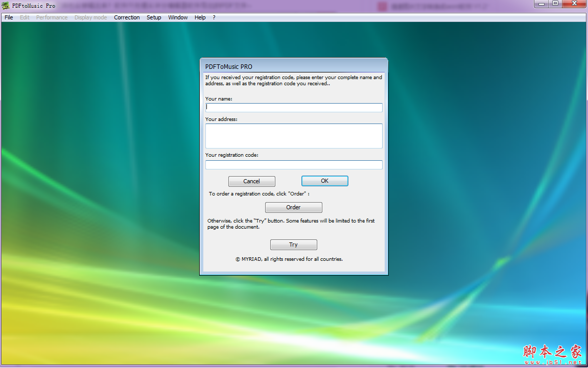Close the PDFtoMusic Pro window
Image resolution: width=588 pixels, height=368 pixels.
coord(574,4)
